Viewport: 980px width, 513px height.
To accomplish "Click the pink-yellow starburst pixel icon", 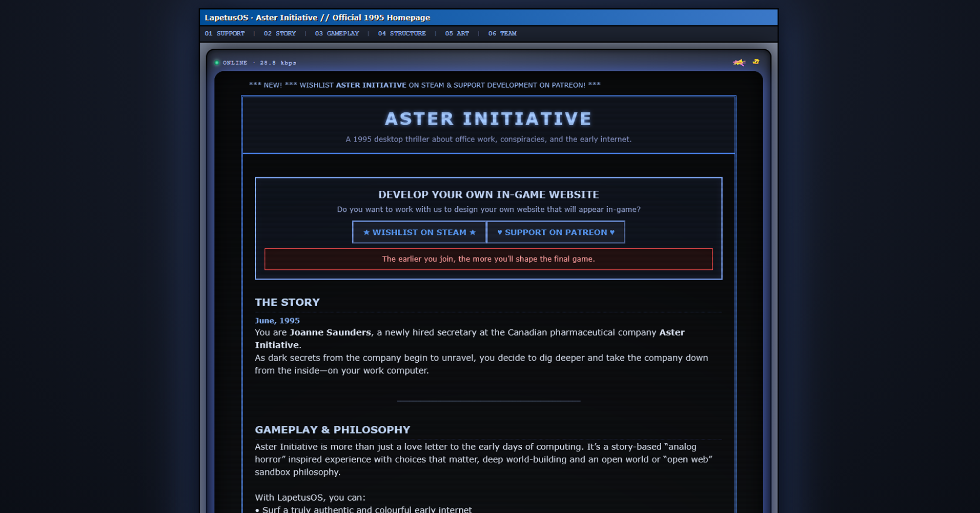I will point(739,63).
